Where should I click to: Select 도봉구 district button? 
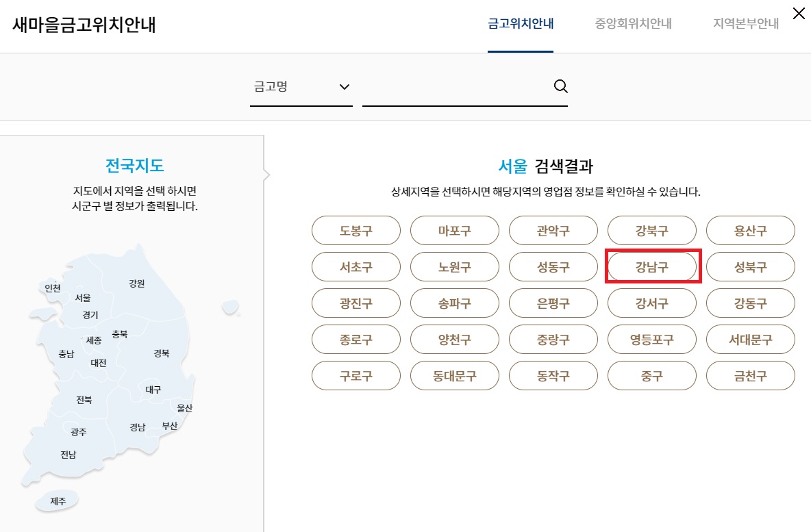point(356,231)
